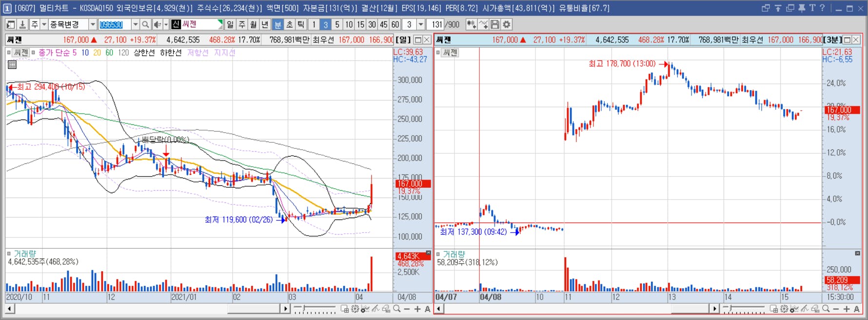Click the stock code input field 096530

tap(115, 24)
